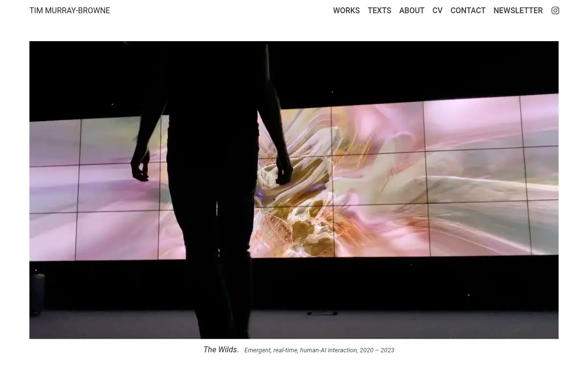
Task: Open The Wilds caption title
Action: 221,349
